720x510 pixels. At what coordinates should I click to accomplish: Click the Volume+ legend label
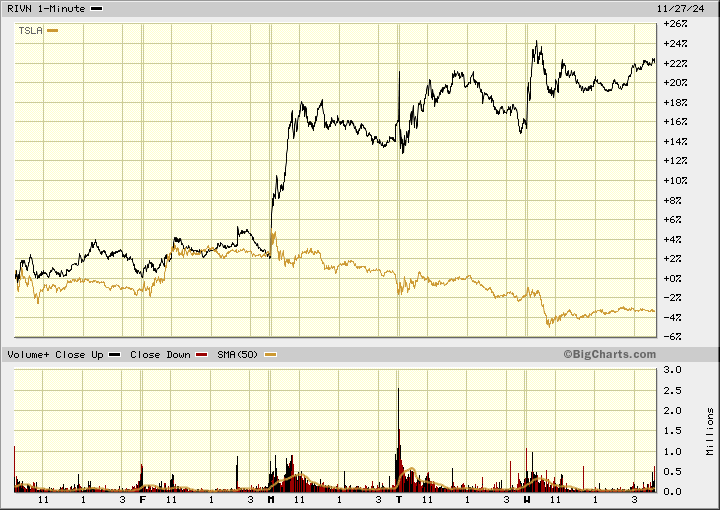(x=28, y=355)
